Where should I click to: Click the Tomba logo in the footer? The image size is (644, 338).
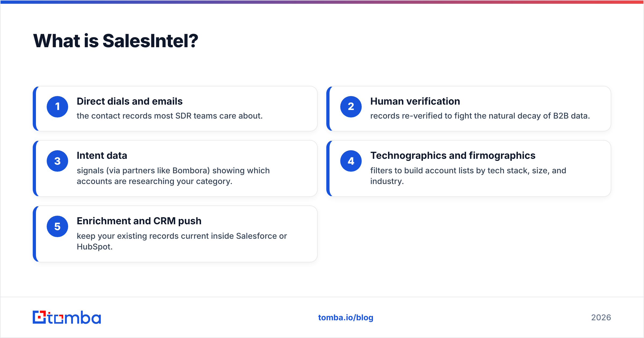[67, 317]
